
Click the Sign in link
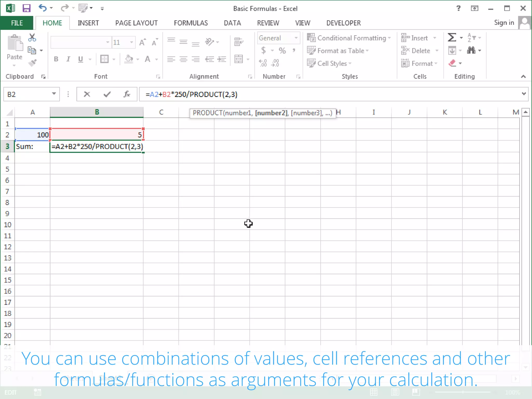(x=504, y=23)
